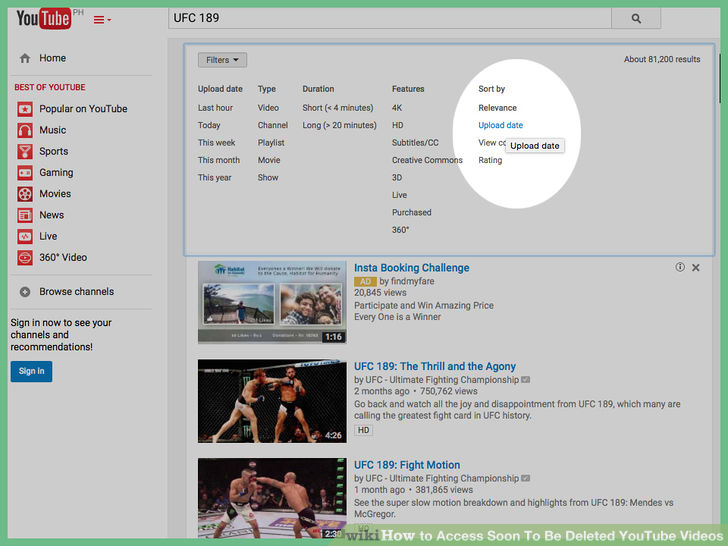728x546 pixels.
Task: Sort results by Rating
Action: click(490, 160)
